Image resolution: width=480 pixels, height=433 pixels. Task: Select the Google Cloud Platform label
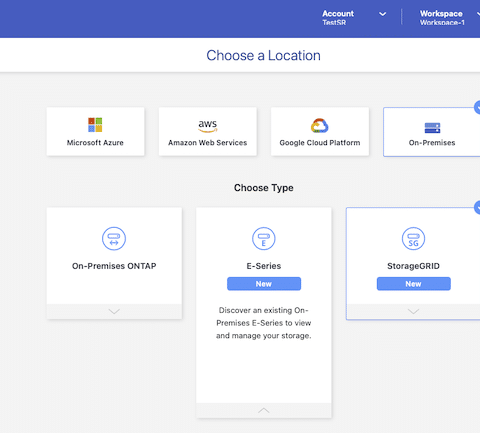click(x=320, y=143)
